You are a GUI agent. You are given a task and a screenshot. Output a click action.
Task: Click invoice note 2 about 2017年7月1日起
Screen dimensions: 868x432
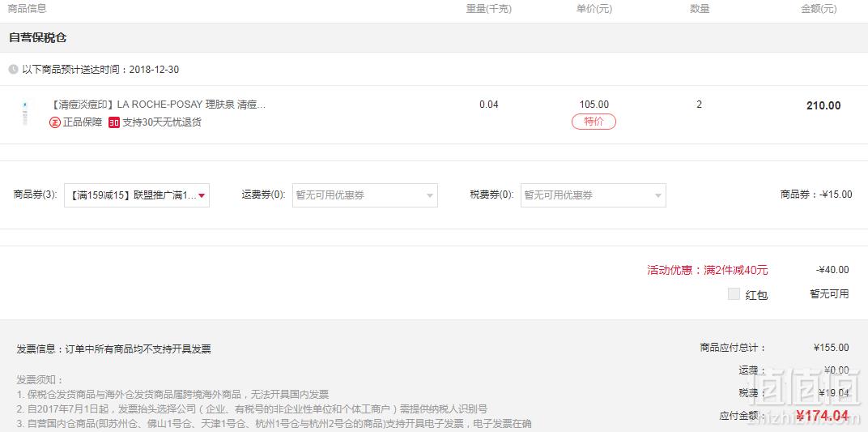point(252,409)
